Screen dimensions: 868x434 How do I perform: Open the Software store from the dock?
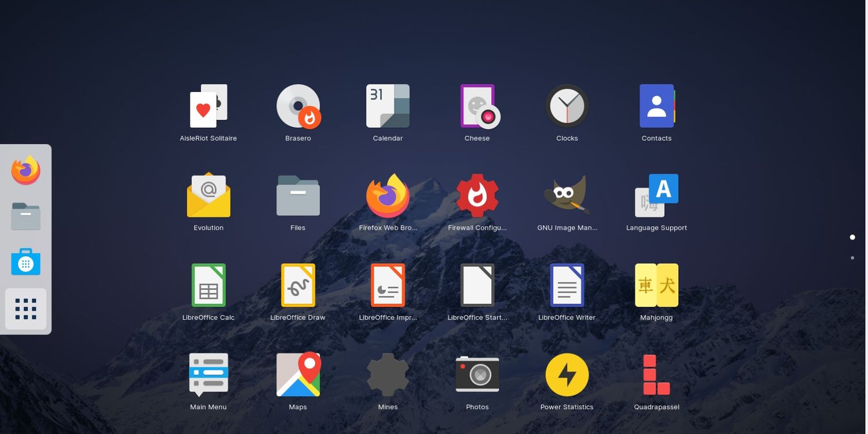[x=25, y=262]
